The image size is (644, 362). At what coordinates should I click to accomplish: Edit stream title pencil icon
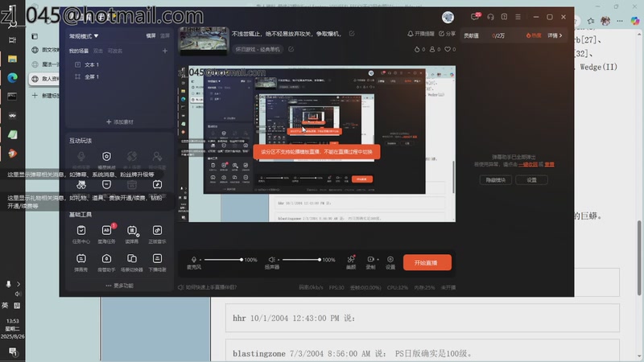[352, 34]
